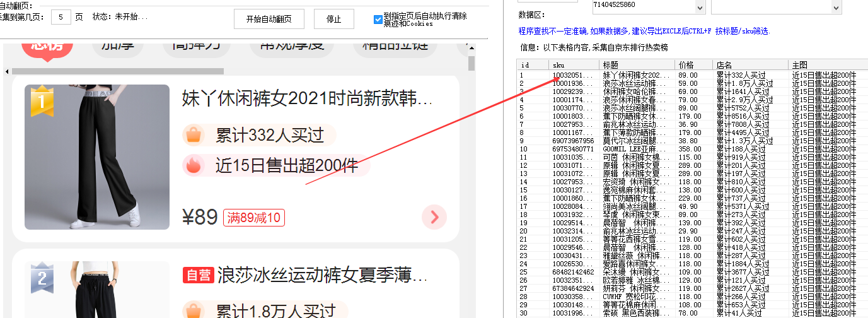Click title cell GOOMIL LEE in row 10
Image resolution: width=868 pixels, height=318 pixels.
(x=637, y=149)
